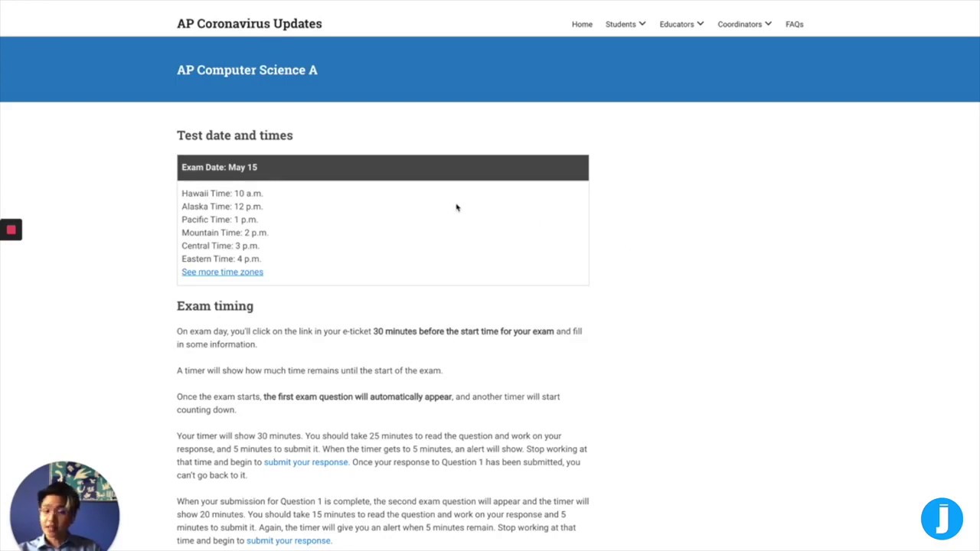Click the presenter webcam thumbnail
Image resolution: width=980 pixels, height=551 pixels.
65,505
